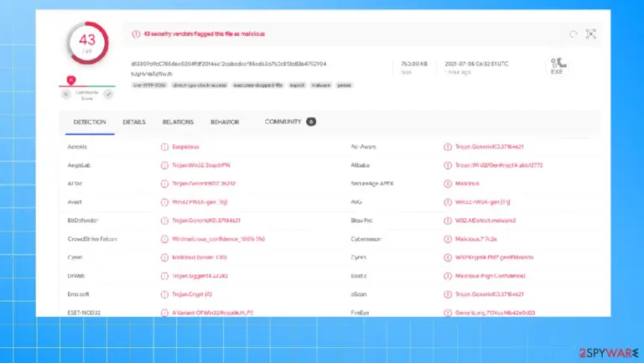Viewport: 644px width, 363px height.
Task: Click the eScan detection warning icon
Action: point(448,294)
